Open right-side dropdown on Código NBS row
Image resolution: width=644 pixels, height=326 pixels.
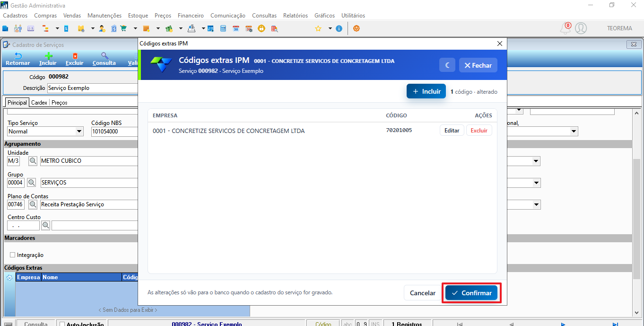574,132
